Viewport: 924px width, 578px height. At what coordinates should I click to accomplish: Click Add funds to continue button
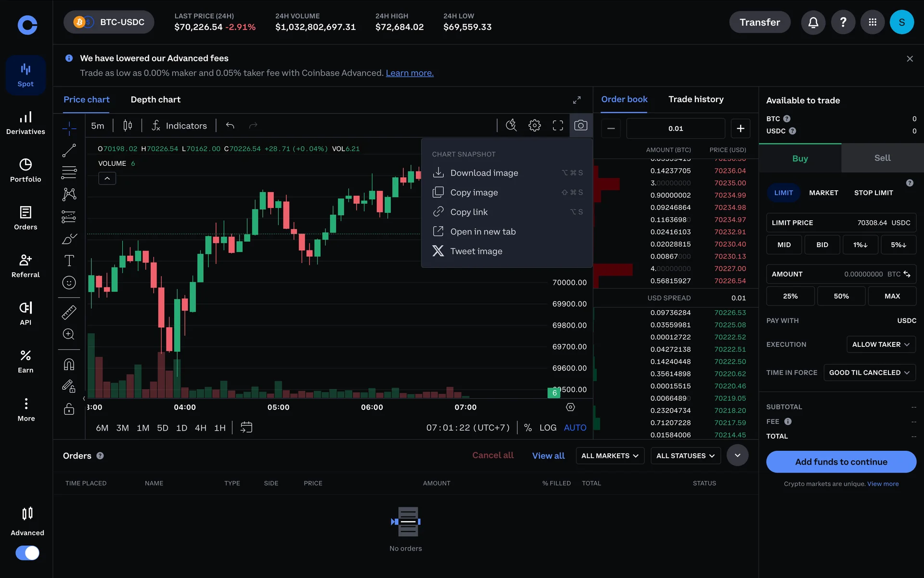pyautogui.click(x=841, y=462)
